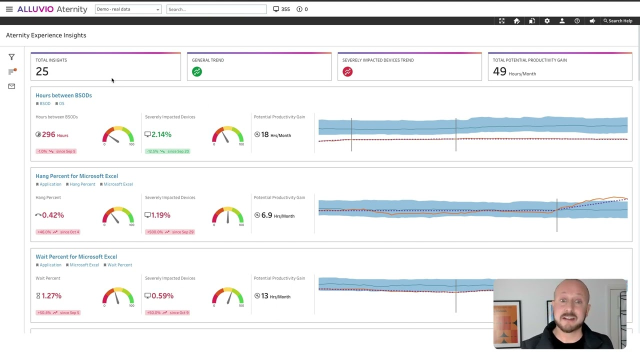
Task: Click the 0.42% hang percent value
Action: tap(50, 215)
